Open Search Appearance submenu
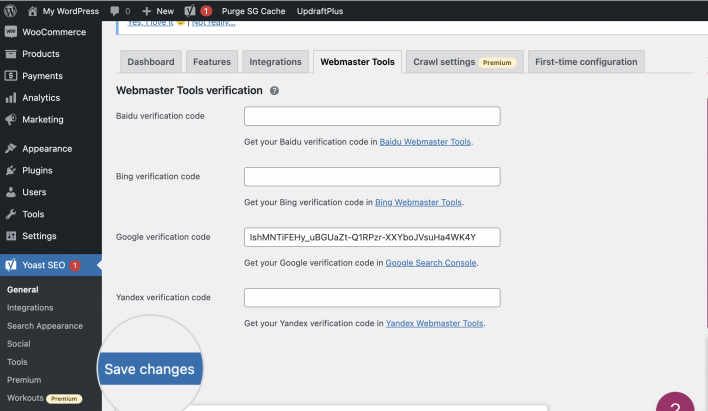 45,326
